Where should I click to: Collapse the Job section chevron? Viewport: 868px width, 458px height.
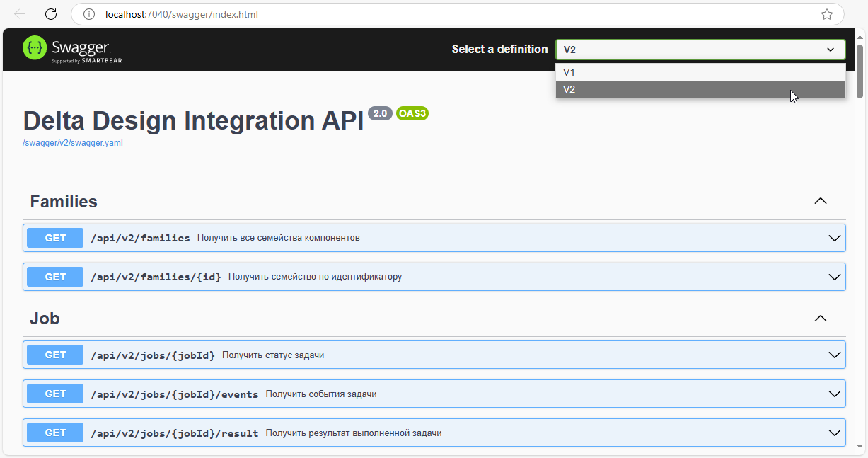pyautogui.click(x=821, y=319)
